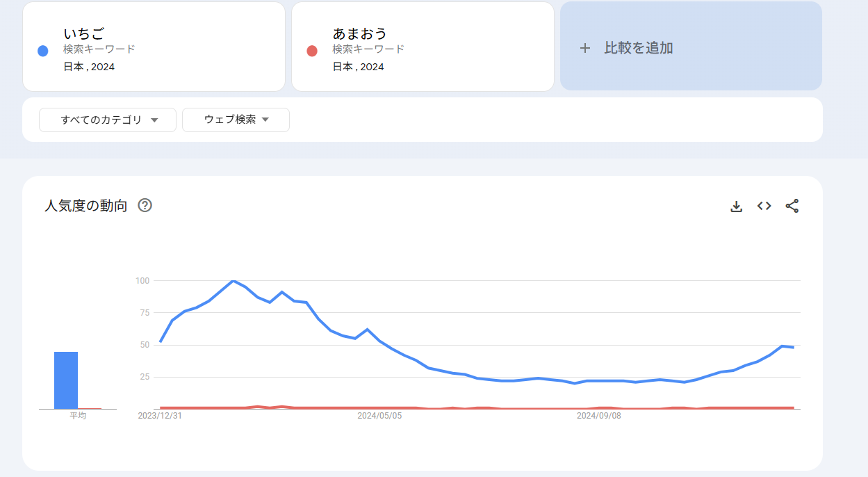
Task: Click the blue average bar
Action: pos(66,380)
